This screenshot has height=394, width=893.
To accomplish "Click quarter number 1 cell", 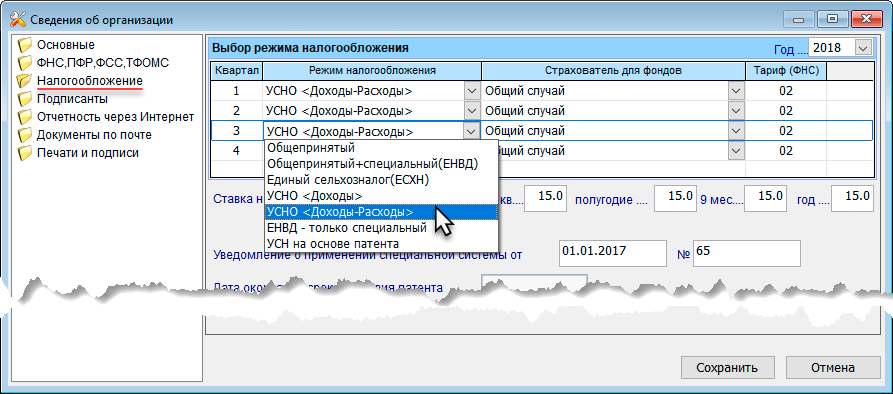I will pyautogui.click(x=237, y=91).
